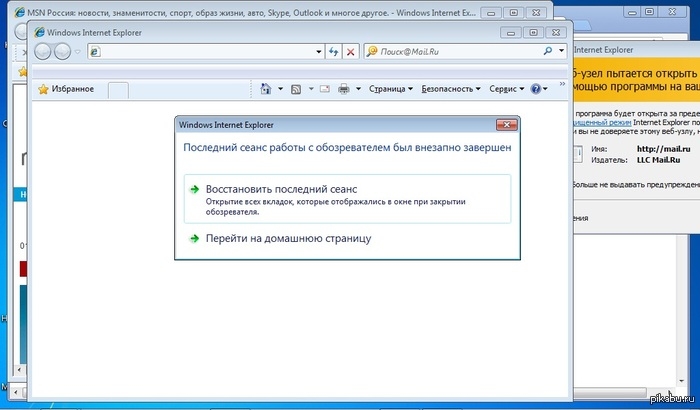Click the magnifier search icon
This screenshot has height=410, width=700.
pos(548,51)
